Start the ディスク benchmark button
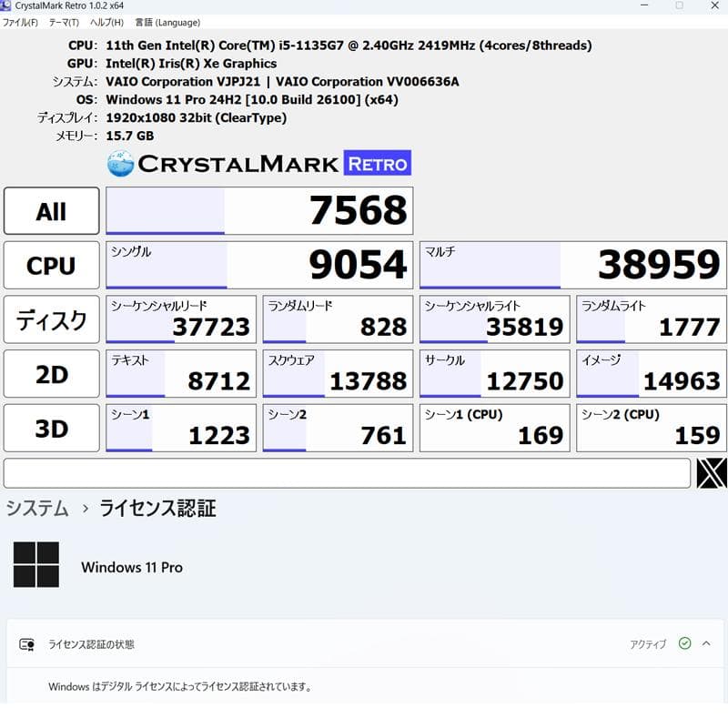 (52, 319)
